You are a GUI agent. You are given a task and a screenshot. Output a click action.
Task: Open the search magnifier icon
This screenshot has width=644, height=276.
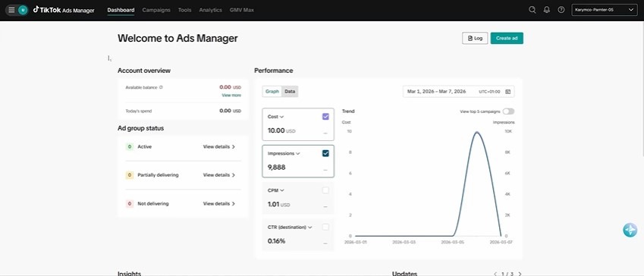(x=532, y=10)
